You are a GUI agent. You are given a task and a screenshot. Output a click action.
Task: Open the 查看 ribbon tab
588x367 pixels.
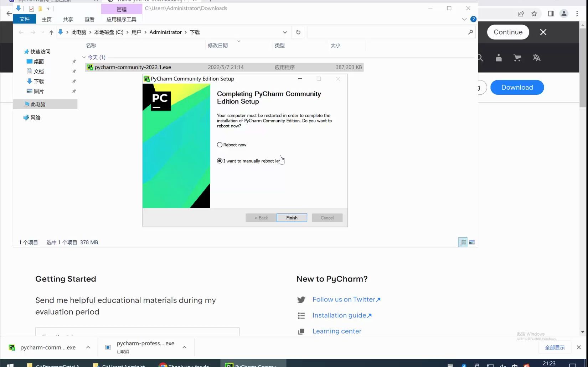coord(89,19)
